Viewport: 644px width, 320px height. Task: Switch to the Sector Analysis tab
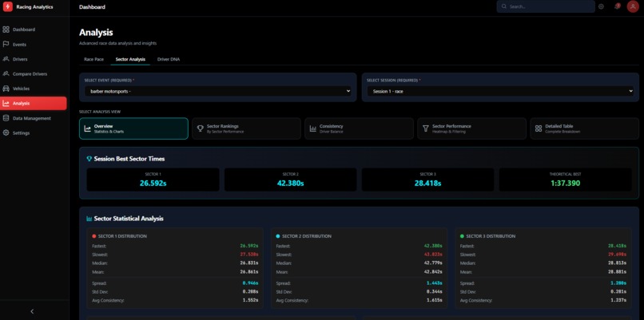[130, 60]
